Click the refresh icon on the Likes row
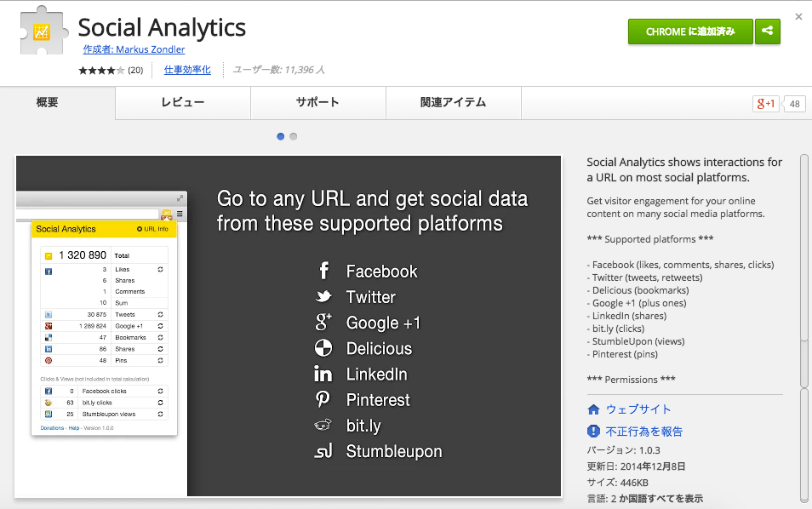This screenshot has height=509, width=812. click(161, 269)
